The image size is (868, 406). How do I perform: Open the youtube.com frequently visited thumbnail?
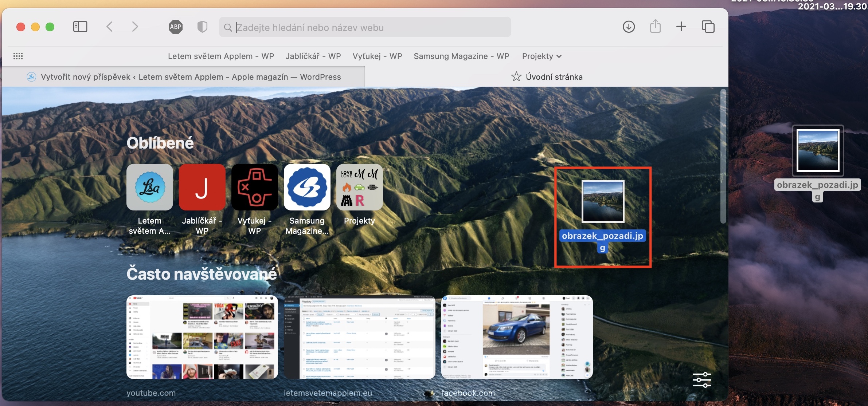pyautogui.click(x=202, y=337)
